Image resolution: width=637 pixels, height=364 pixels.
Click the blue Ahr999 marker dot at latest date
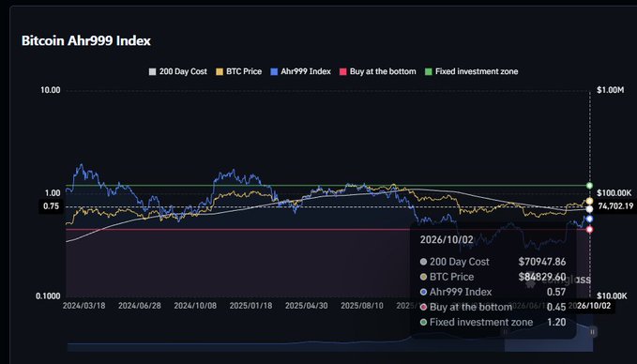pos(590,219)
